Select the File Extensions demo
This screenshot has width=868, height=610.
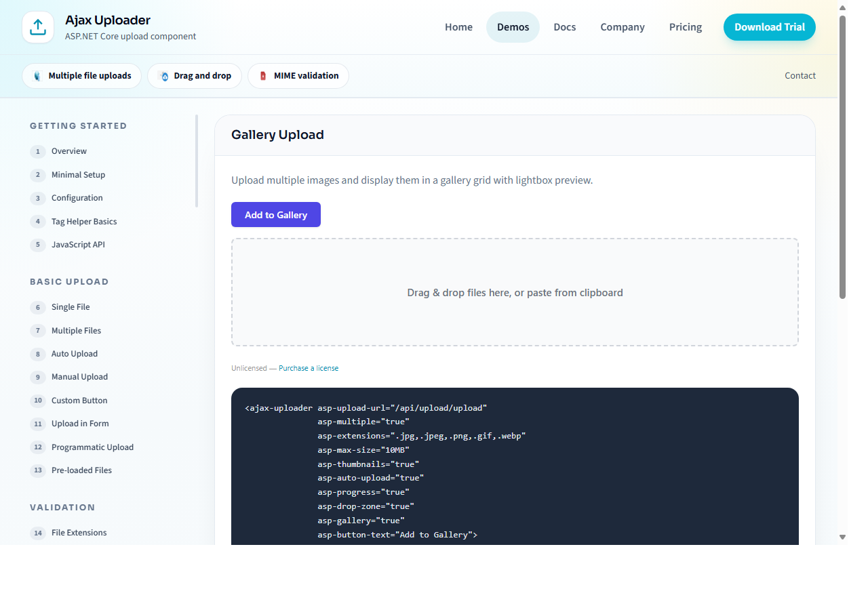point(79,533)
